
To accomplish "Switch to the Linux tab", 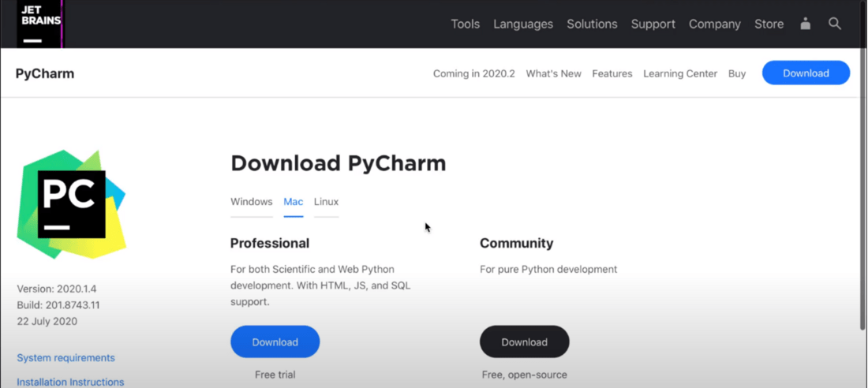I will tap(326, 202).
